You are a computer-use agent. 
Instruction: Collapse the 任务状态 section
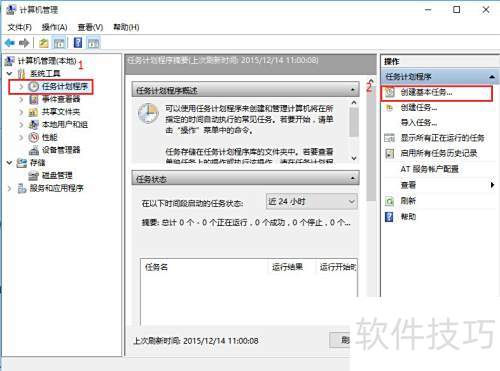(x=353, y=179)
